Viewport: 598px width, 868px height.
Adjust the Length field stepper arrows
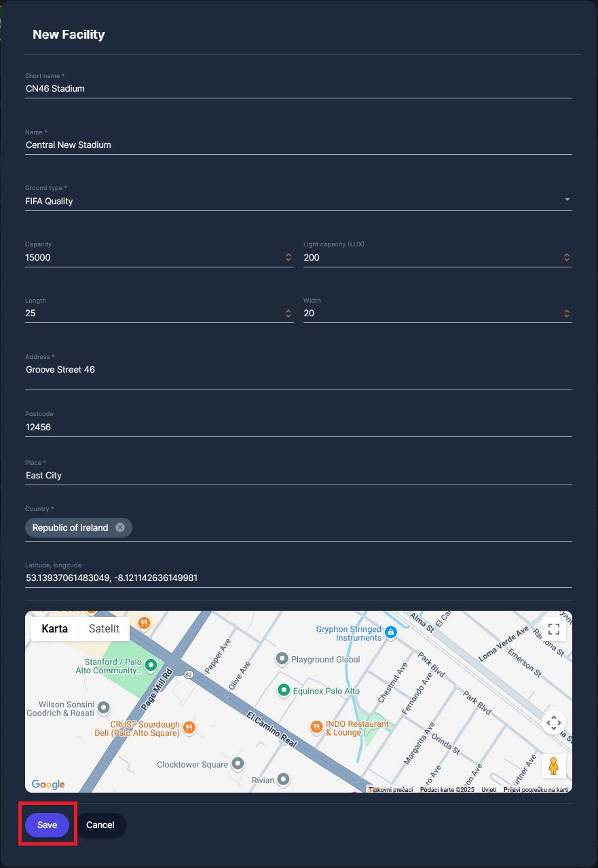click(x=288, y=314)
